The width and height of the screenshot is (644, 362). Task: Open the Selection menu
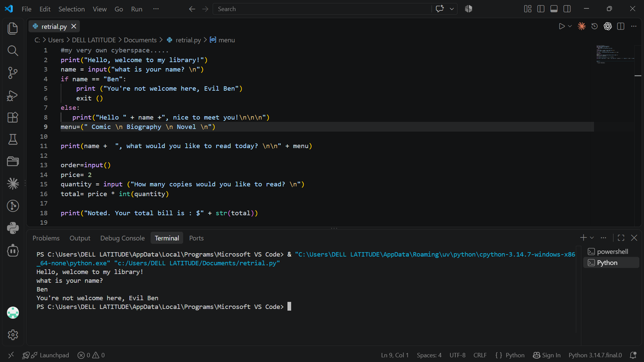click(x=71, y=9)
